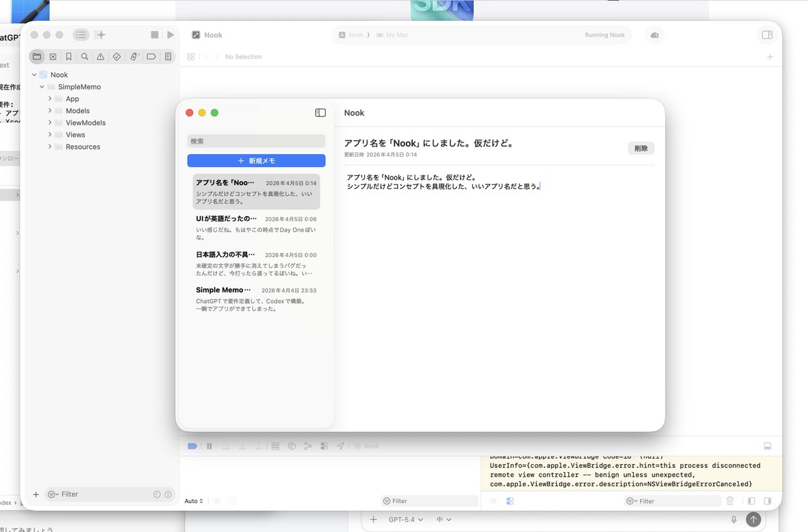Open Debug View Hierarchy in debug bar

coord(292,446)
